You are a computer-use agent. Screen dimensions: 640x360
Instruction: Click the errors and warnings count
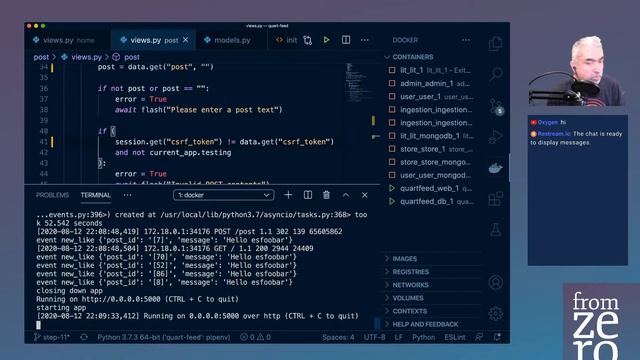click(255, 337)
